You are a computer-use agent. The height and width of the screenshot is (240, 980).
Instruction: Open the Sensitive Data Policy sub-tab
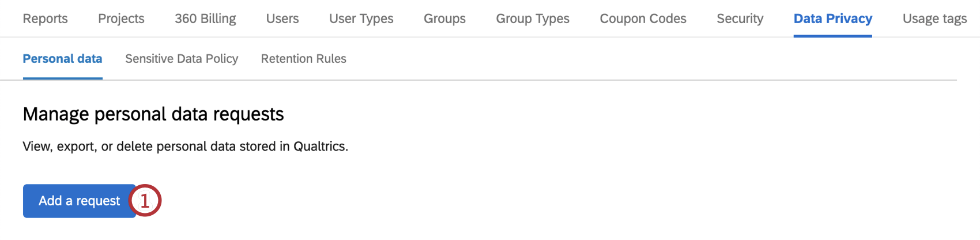click(182, 59)
